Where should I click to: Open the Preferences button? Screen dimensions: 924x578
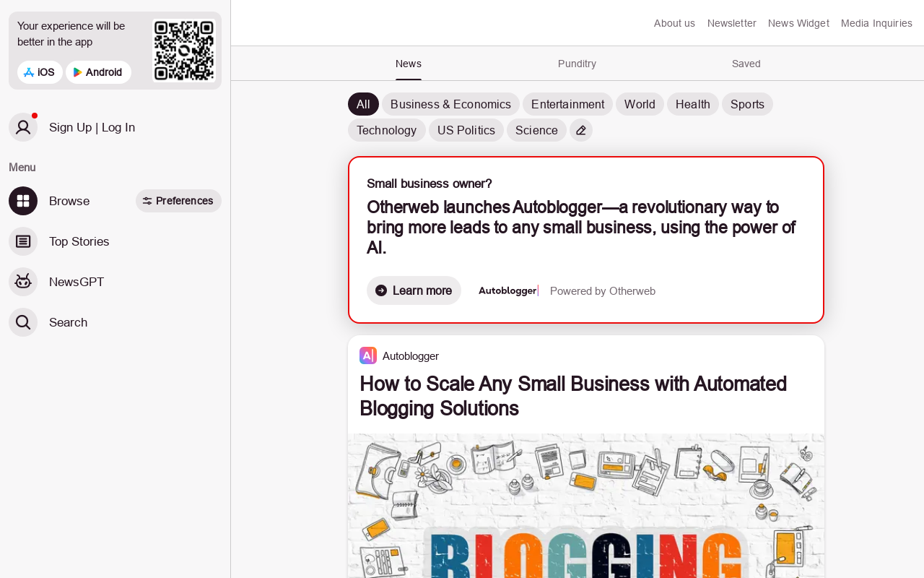tap(178, 201)
